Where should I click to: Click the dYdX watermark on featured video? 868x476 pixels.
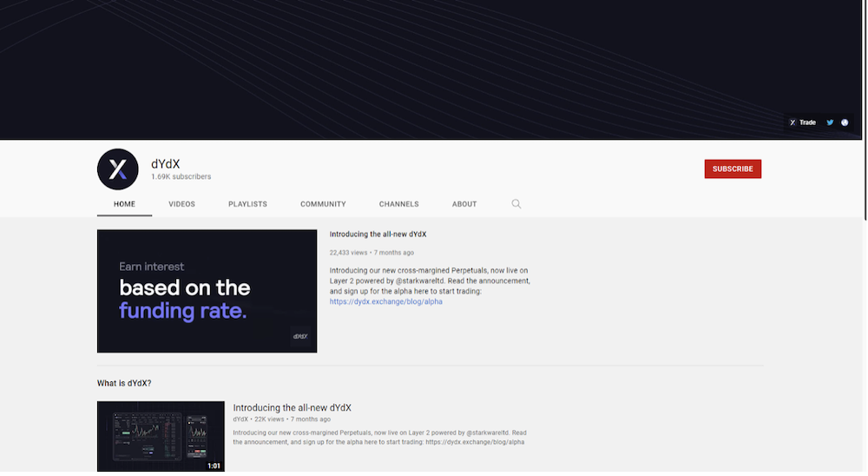coord(300,336)
